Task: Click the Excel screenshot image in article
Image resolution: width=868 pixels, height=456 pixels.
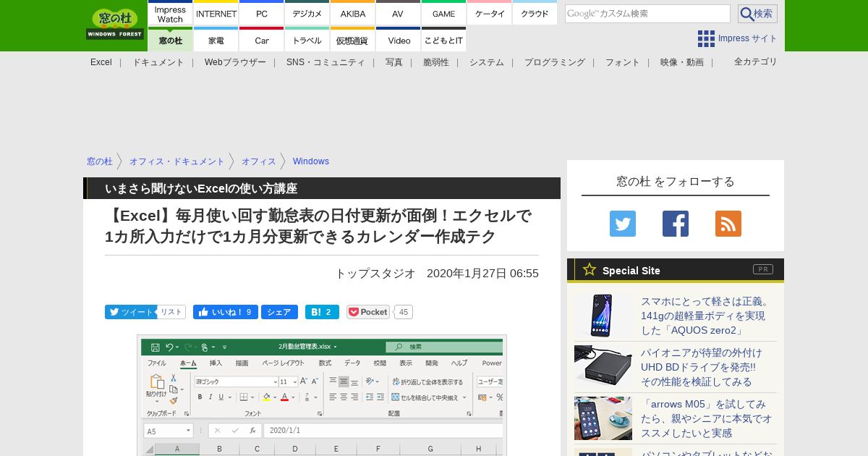Action: (x=322, y=394)
